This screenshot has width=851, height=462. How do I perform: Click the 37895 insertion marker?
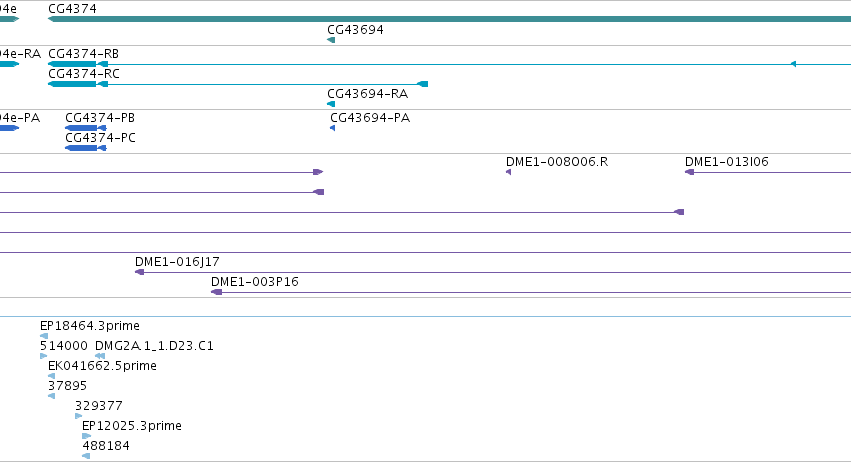(x=52, y=396)
